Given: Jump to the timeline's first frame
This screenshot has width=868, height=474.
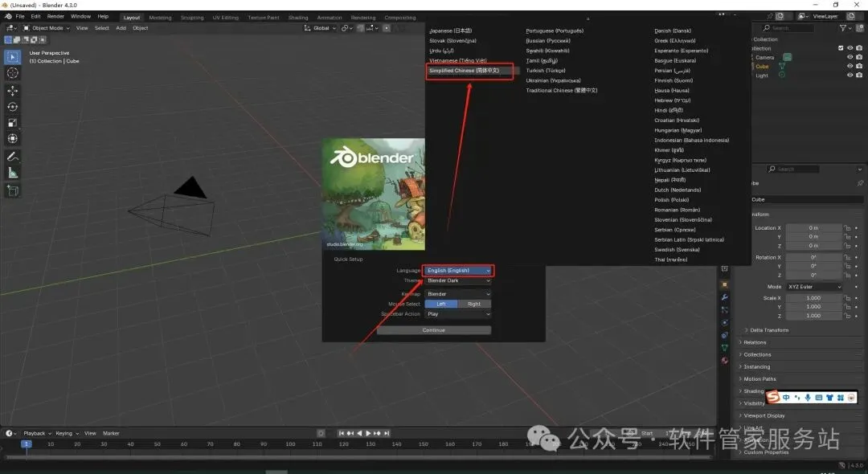Looking at the screenshot, I should tap(342, 433).
